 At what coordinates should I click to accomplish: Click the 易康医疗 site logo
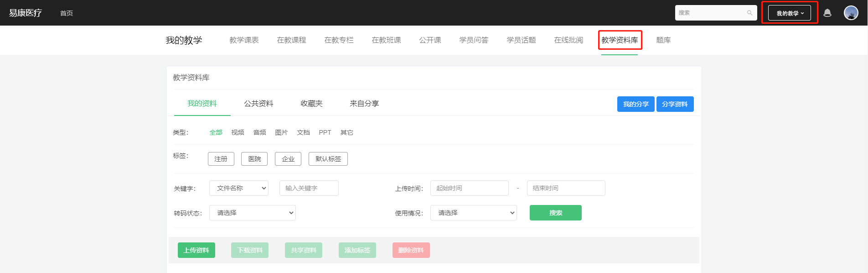click(26, 13)
